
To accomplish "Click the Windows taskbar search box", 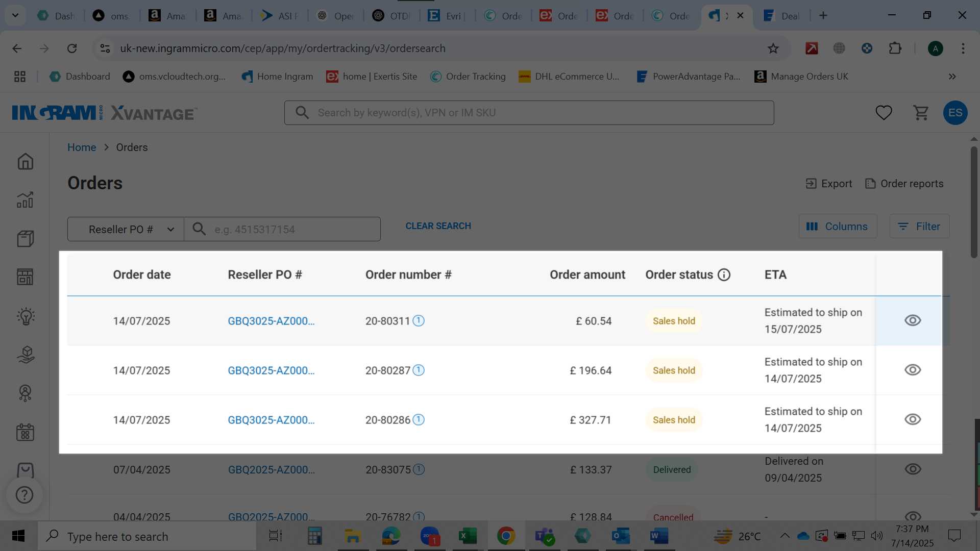I will (147, 536).
